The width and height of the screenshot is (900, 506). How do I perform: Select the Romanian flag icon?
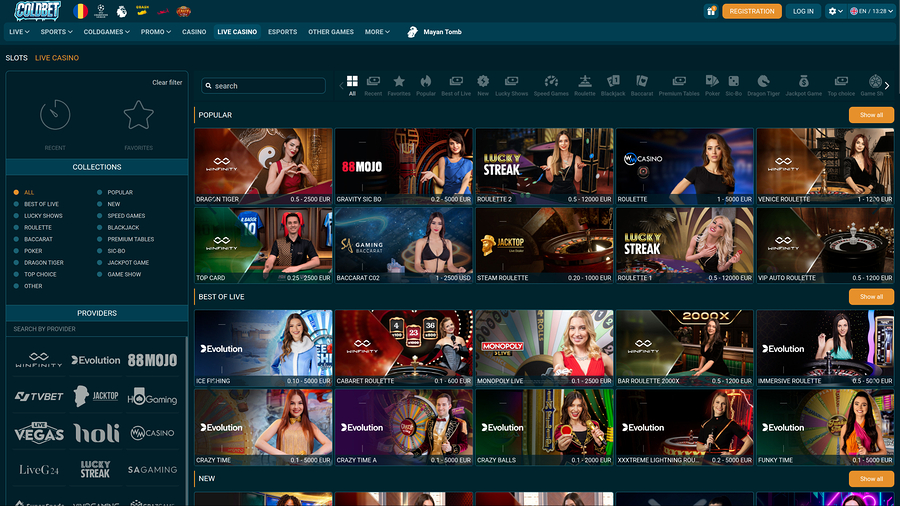pos(80,11)
